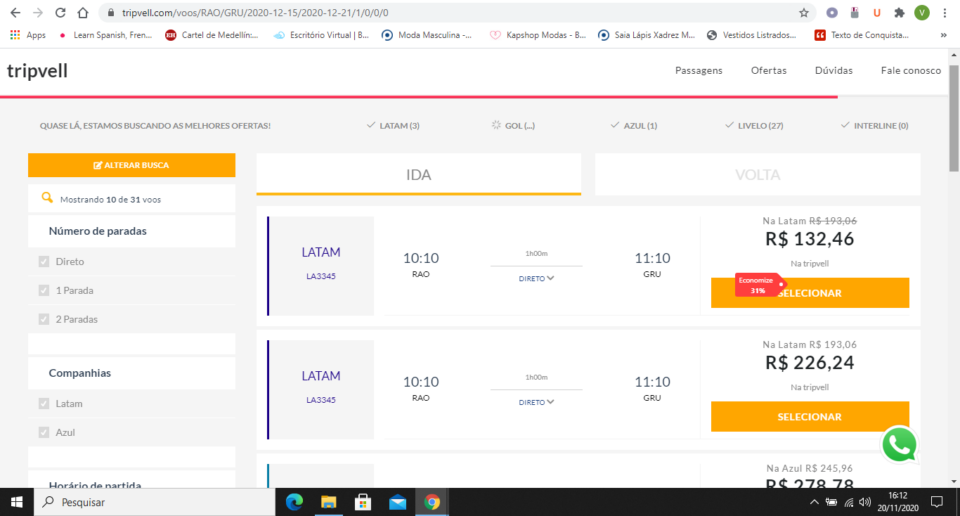Open WhatsApp chat bubble

coord(899,444)
